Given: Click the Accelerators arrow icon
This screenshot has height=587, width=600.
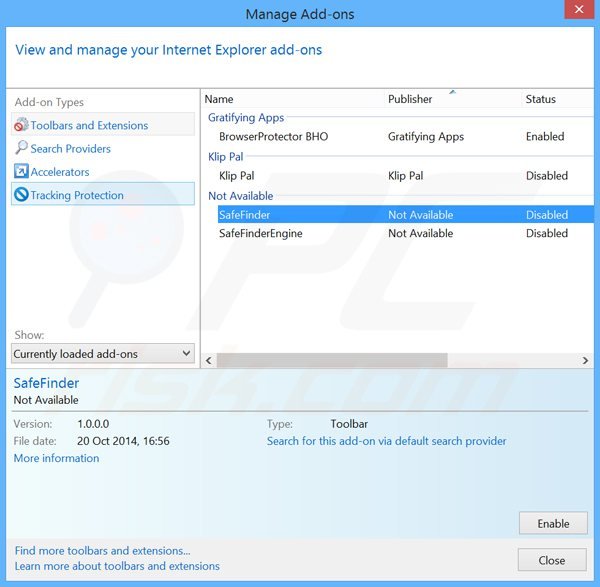Looking at the screenshot, I should (21, 171).
